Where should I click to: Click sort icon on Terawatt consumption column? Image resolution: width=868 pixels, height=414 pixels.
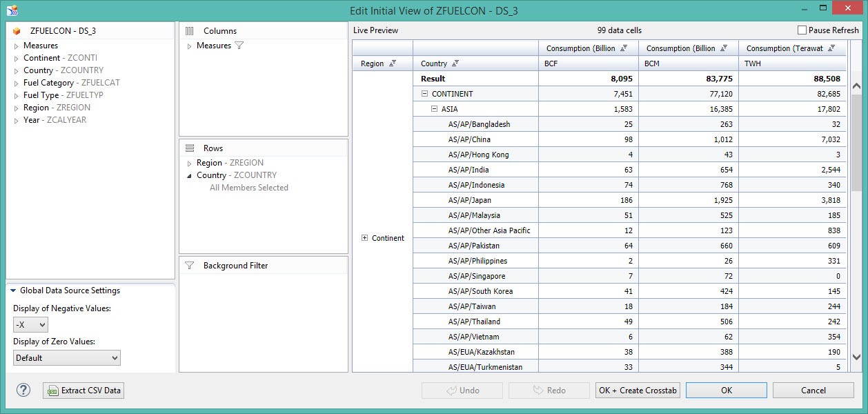(x=832, y=48)
